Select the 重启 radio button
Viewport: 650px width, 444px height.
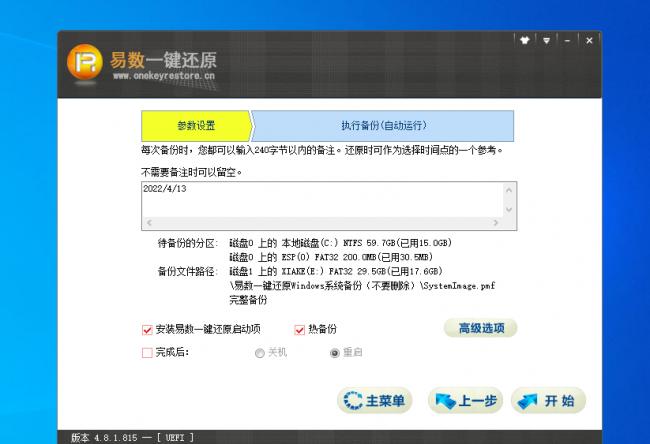click(335, 353)
